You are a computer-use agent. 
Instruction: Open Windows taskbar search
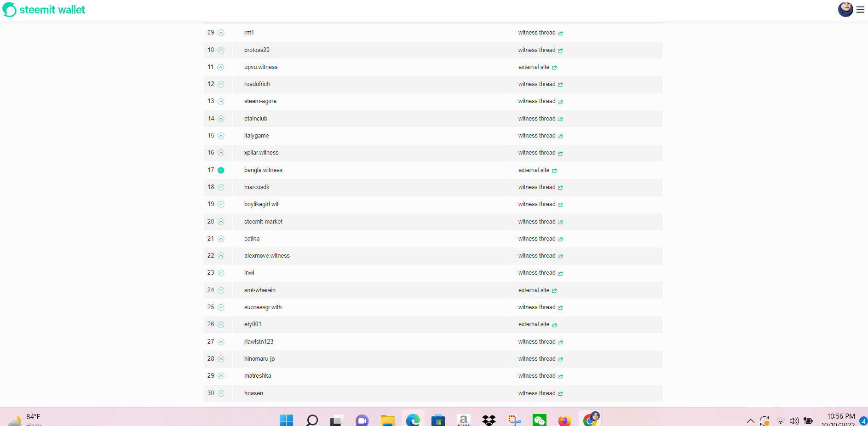click(312, 420)
